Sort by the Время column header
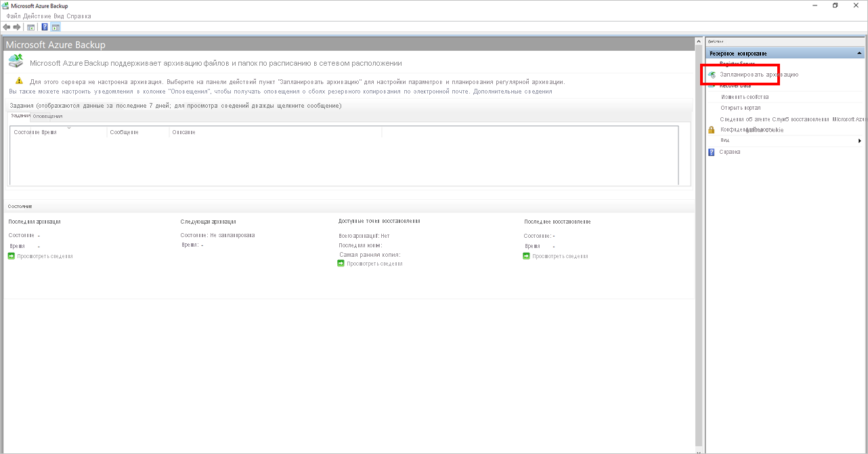The width and height of the screenshot is (868, 454). click(x=49, y=132)
